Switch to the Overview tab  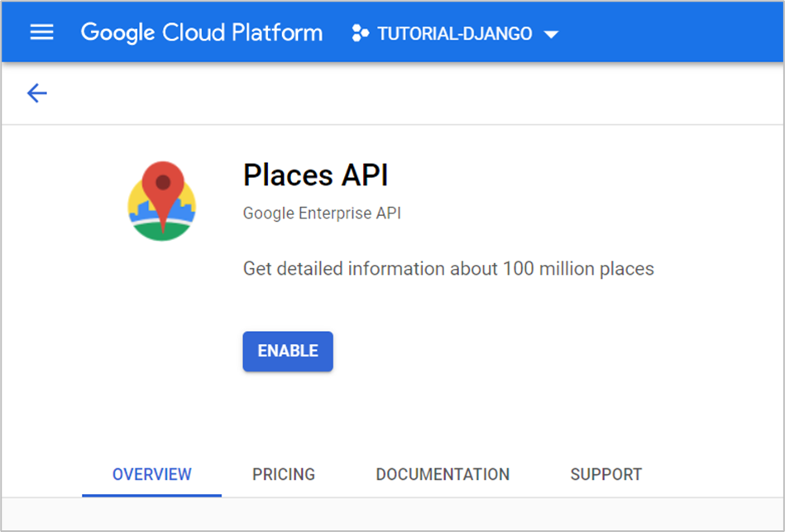click(x=151, y=474)
